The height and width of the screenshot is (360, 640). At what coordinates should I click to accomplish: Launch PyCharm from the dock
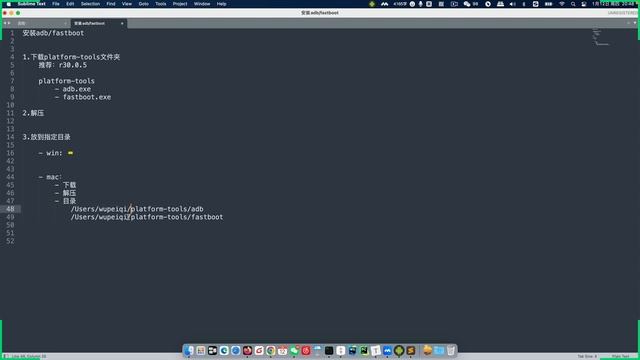[x=364, y=350]
